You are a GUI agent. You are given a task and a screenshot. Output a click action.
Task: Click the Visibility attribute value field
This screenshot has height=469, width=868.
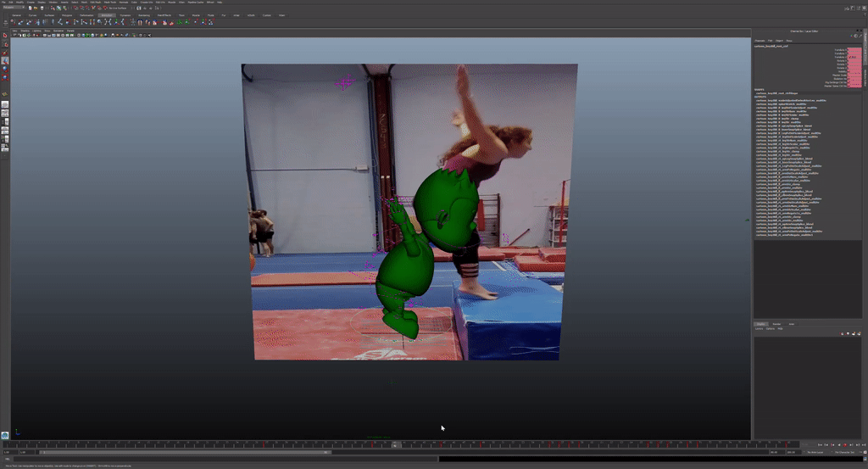point(854,71)
